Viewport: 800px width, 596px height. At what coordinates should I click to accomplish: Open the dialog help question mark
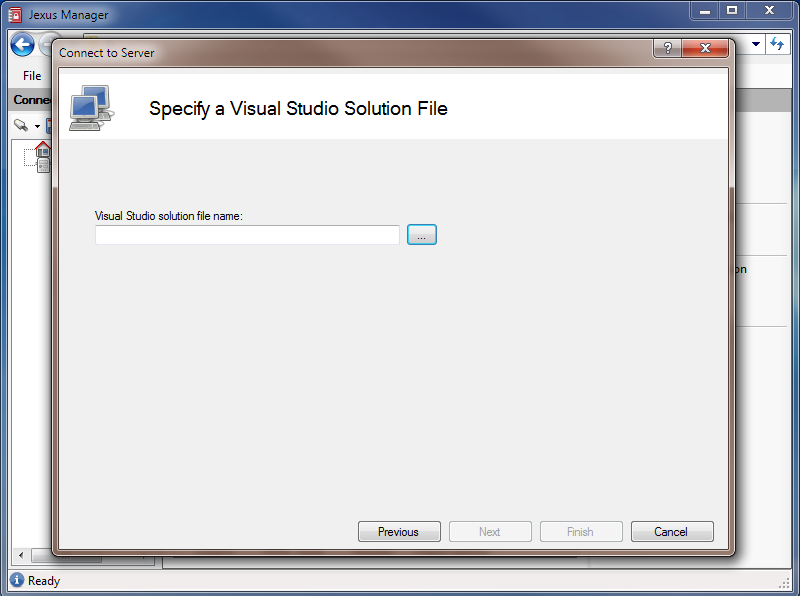click(666, 47)
